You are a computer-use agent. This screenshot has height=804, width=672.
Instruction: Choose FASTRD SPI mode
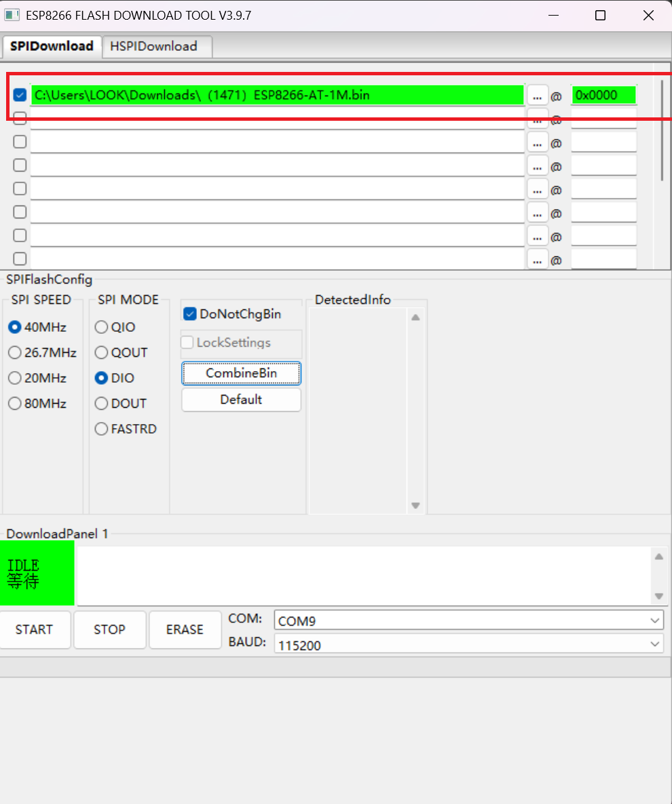pyautogui.click(x=126, y=429)
